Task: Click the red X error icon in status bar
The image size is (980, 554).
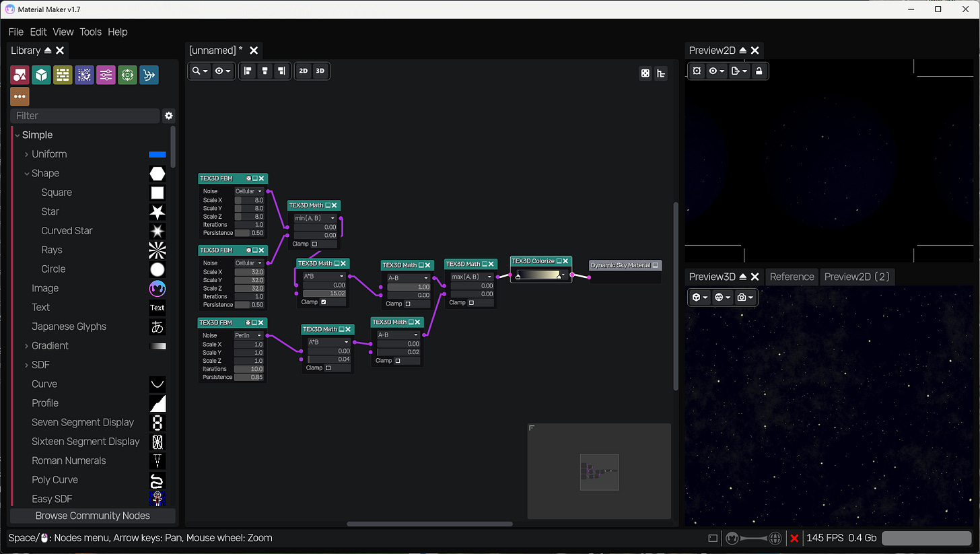Action: click(795, 538)
